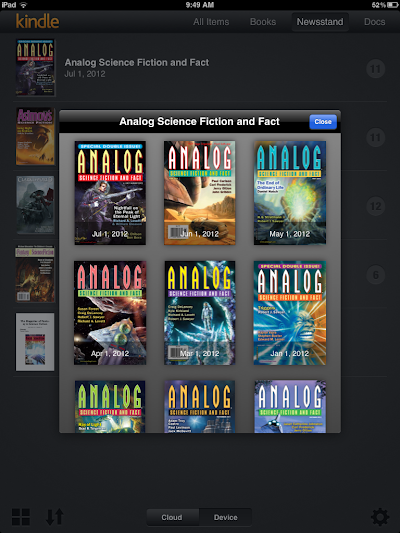
Task: Tap the 12 issue count badge
Action: point(376,206)
